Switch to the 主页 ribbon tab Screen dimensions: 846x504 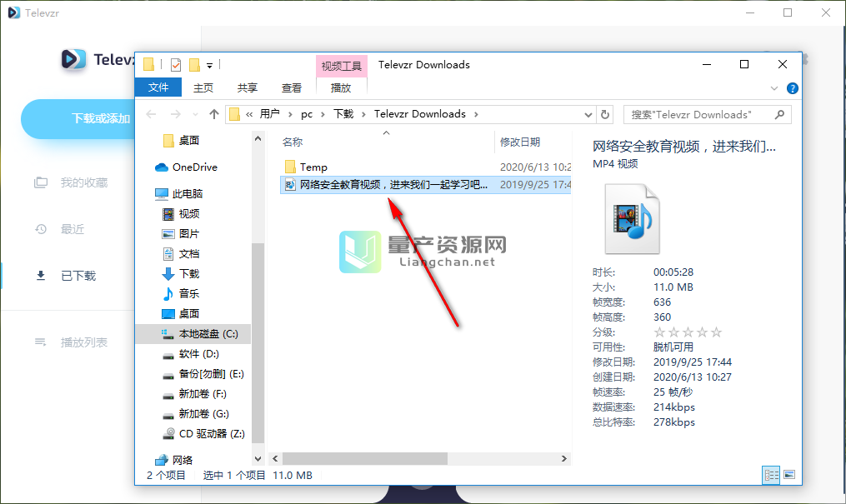click(203, 87)
